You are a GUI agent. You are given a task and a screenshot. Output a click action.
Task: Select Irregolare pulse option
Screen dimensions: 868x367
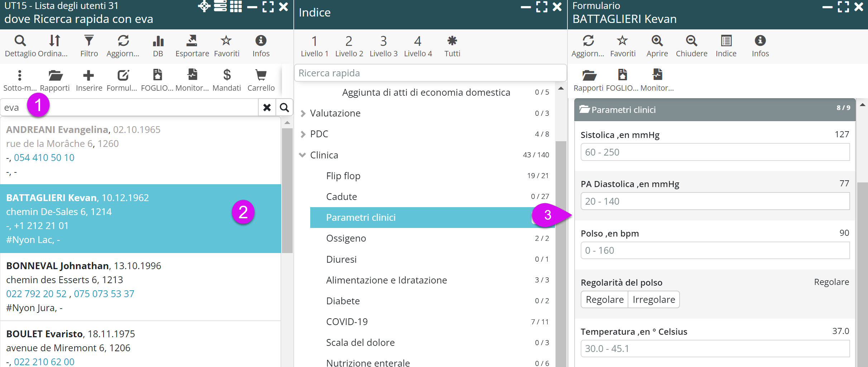654,300
